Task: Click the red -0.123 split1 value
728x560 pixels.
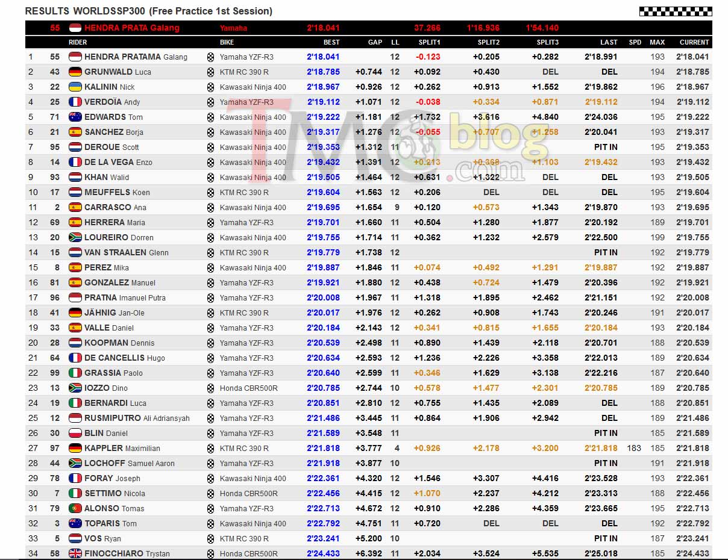Action: (428, 57)
